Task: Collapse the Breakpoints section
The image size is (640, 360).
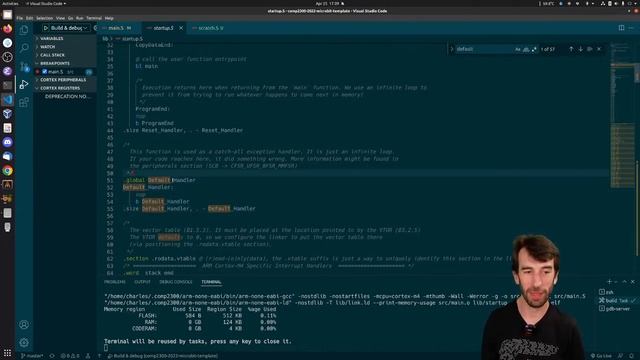Action: (65, 63)
